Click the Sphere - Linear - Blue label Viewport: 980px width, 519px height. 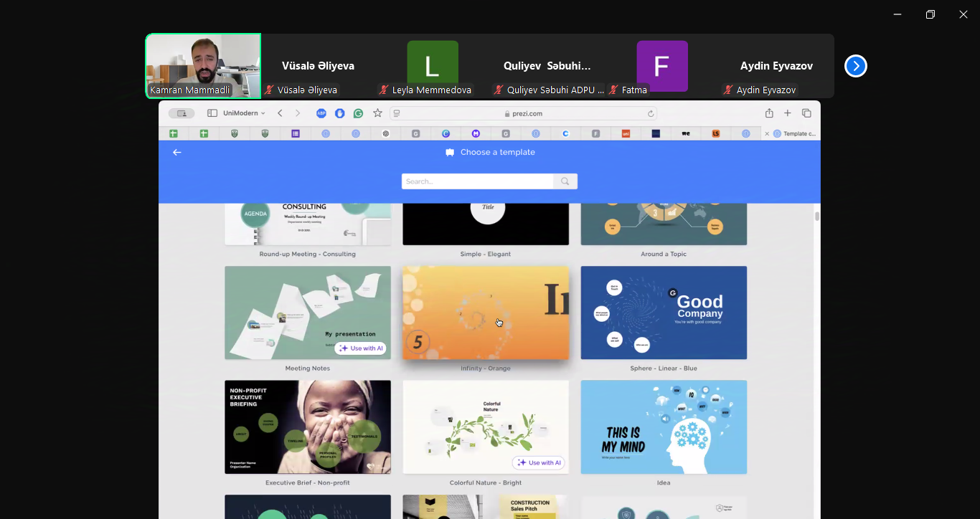tap(664, 368)
